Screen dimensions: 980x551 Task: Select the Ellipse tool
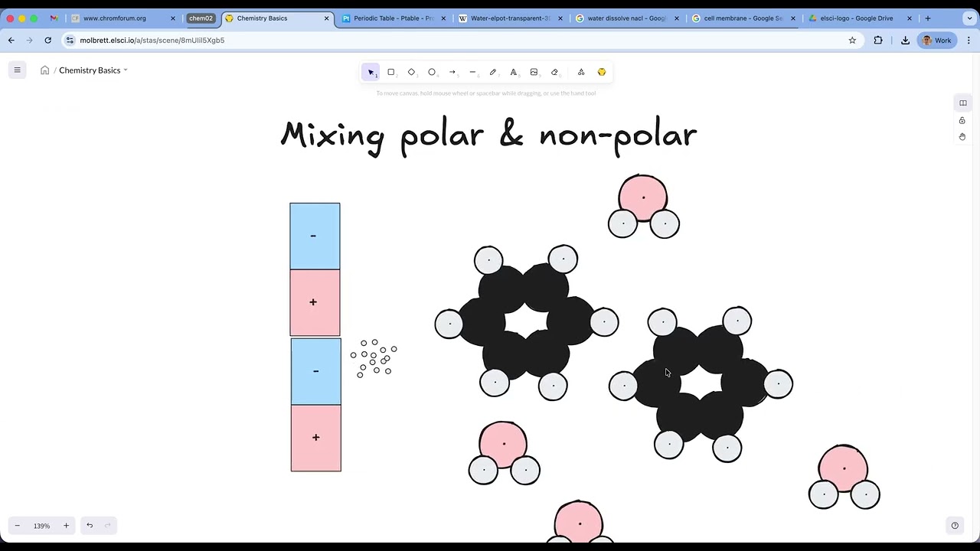pyautogui.click(x=432, y=72)
